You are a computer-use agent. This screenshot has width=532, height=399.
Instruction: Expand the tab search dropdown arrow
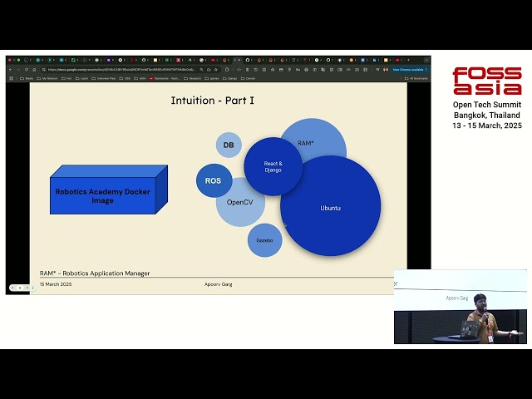[426, 60]
